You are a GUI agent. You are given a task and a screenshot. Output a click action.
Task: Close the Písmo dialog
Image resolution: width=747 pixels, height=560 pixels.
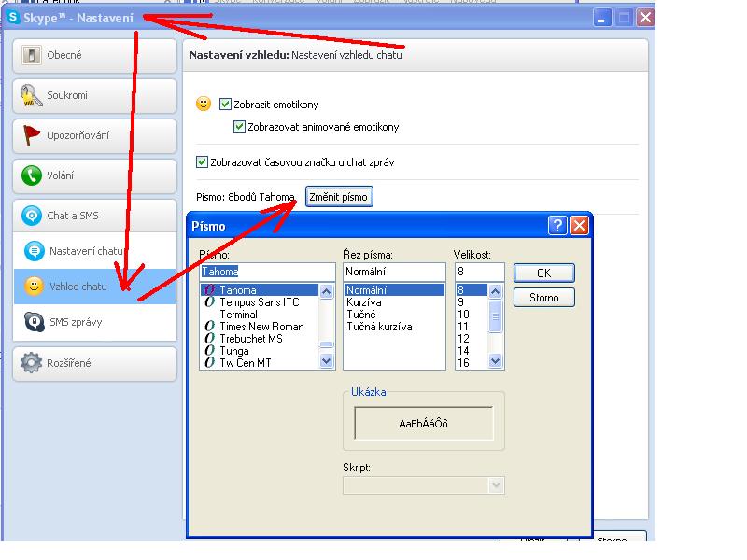[579, 225]
